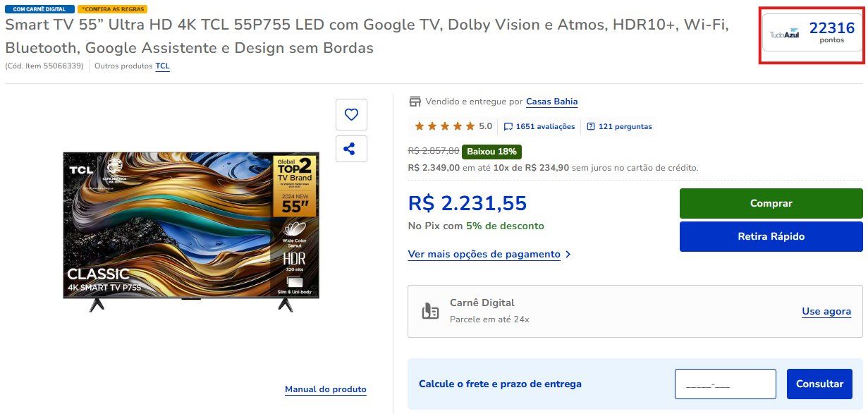This screenshot has width=868, height=414.
Task: Open the Casas Bahia seller link
Action: [552, 102]
